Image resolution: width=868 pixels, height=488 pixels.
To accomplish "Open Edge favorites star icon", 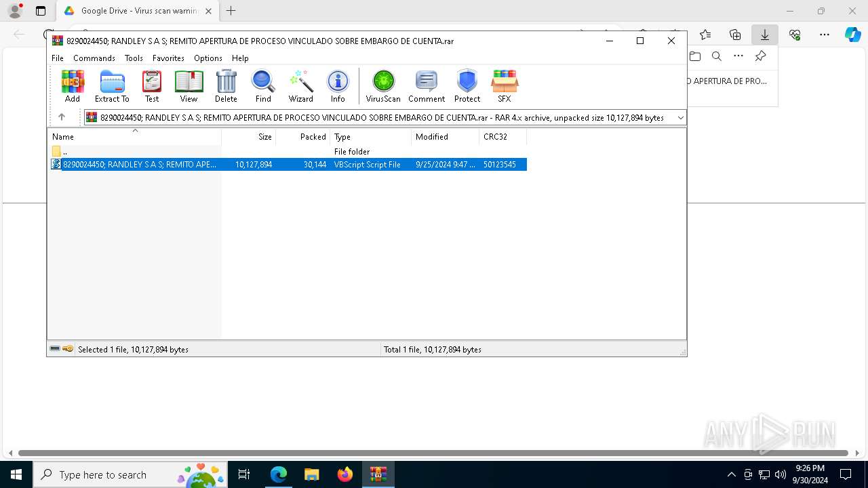I will click(705, 35).
